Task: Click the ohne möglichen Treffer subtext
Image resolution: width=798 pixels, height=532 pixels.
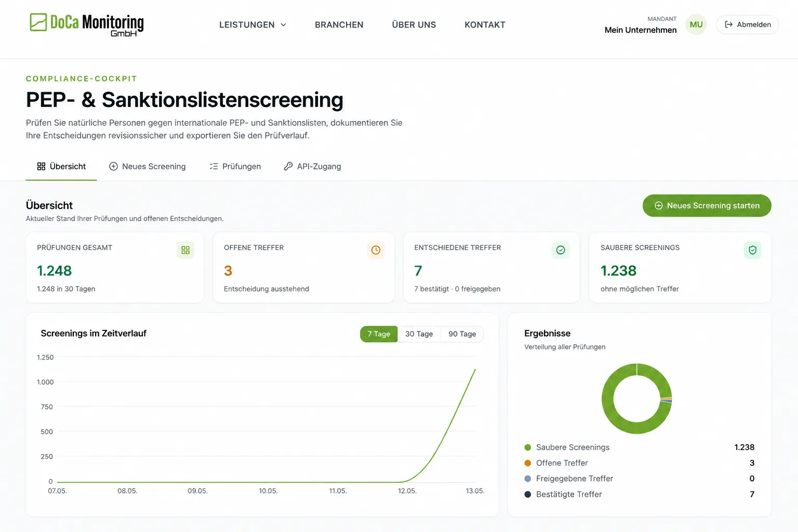Action: click(x=640, y=289)
